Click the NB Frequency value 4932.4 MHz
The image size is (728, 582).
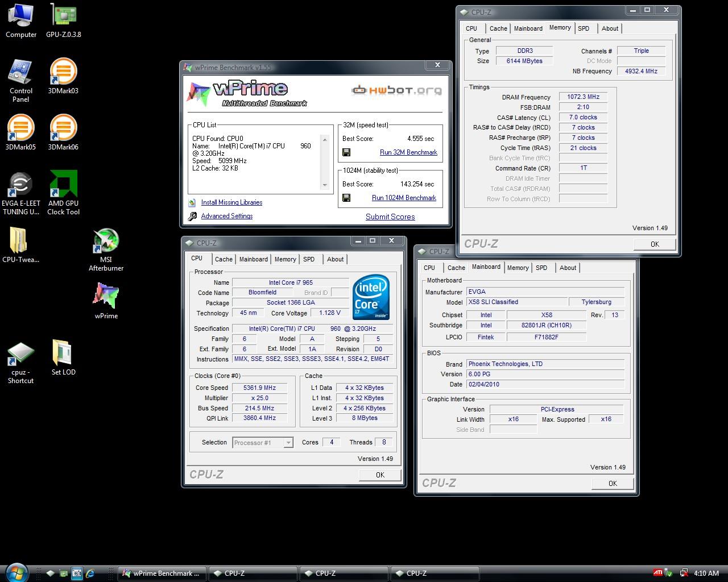pos(641,71)
